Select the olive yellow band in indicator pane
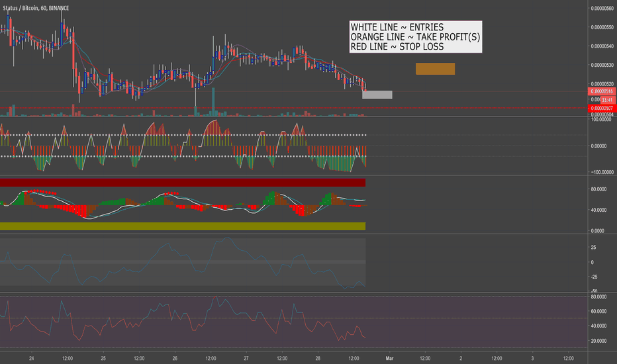This screenshot has height=364, width=617. coord(183,226)
